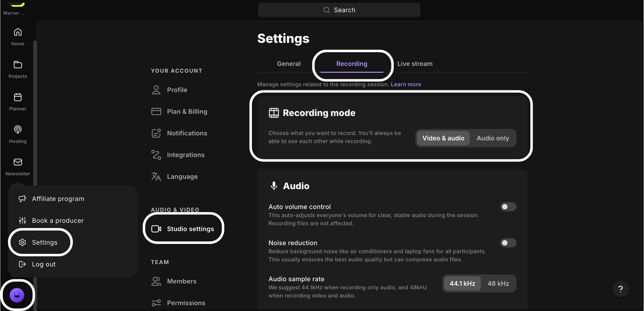Open the Projects folder icon
The height and width of the screenshot is (311, 644).
point(18,65)
